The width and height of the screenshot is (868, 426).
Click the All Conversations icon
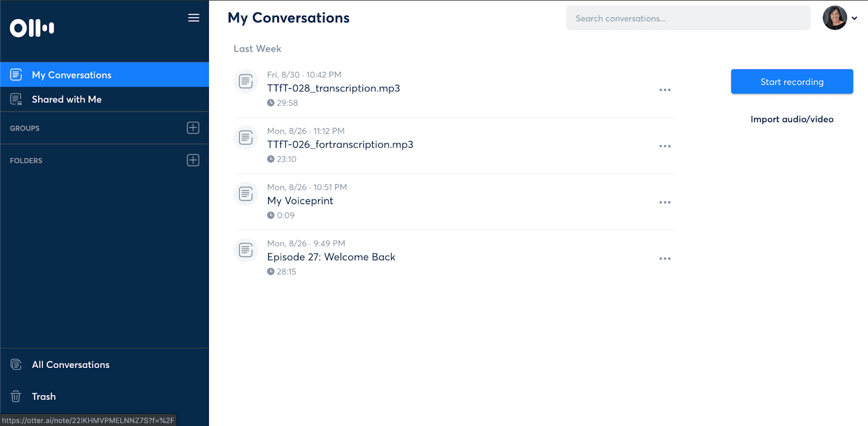click(x=16, y=364)
